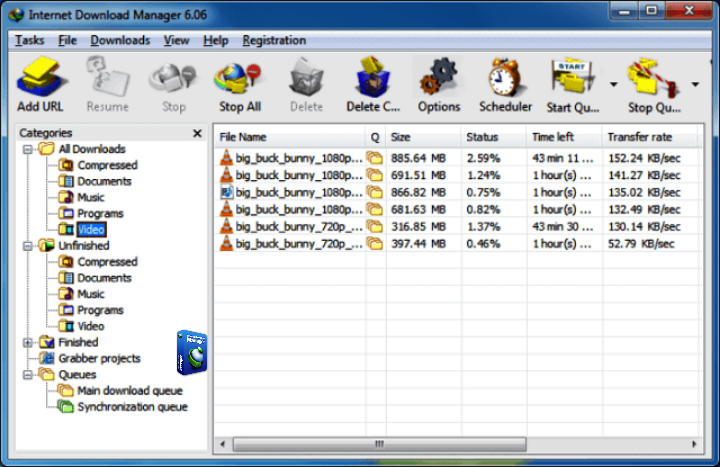Open the Tasks menu
Viewport: 720px width, 467px height.
click(29, 40)
